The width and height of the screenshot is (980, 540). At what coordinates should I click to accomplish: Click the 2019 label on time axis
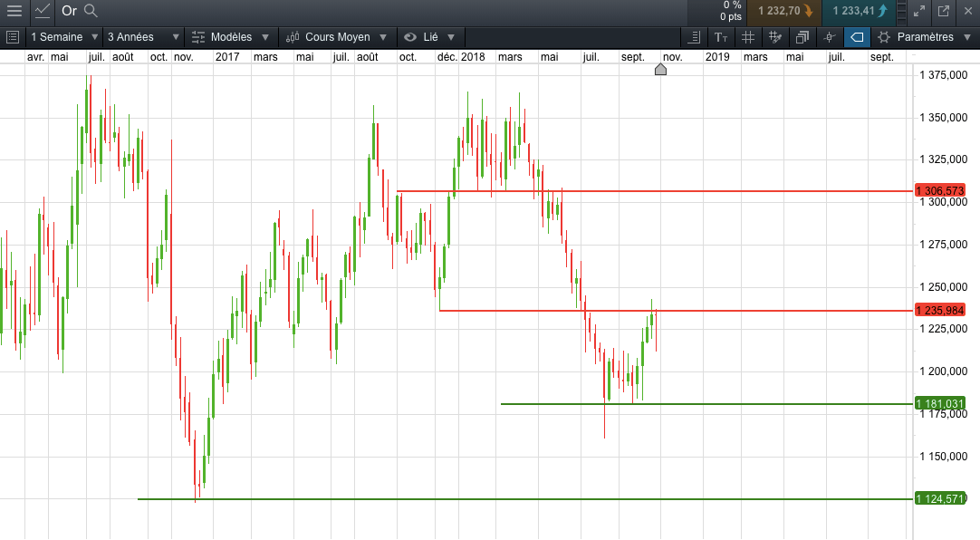[716, 57]
